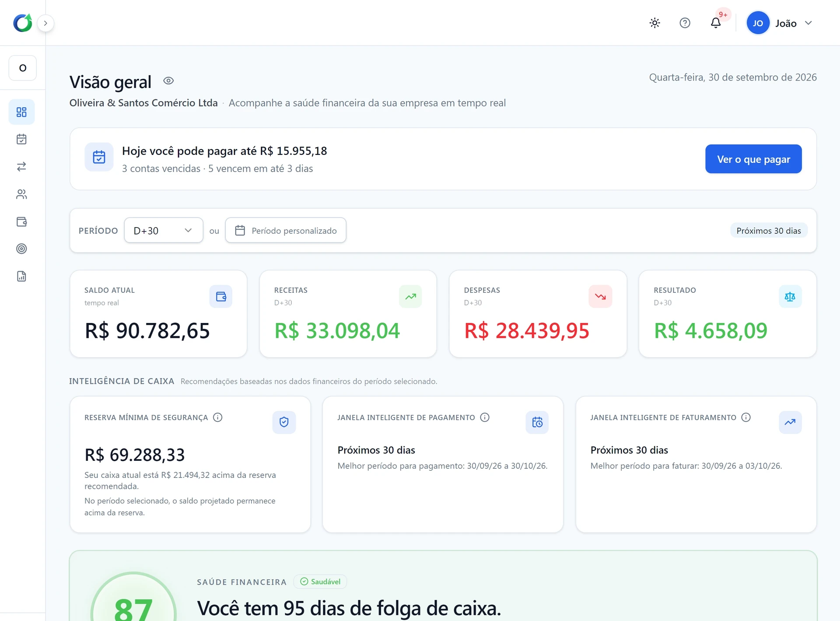Open the D+30 period dropdown
The height and width of the screenshot is (621, 840).
pos(164,230)
